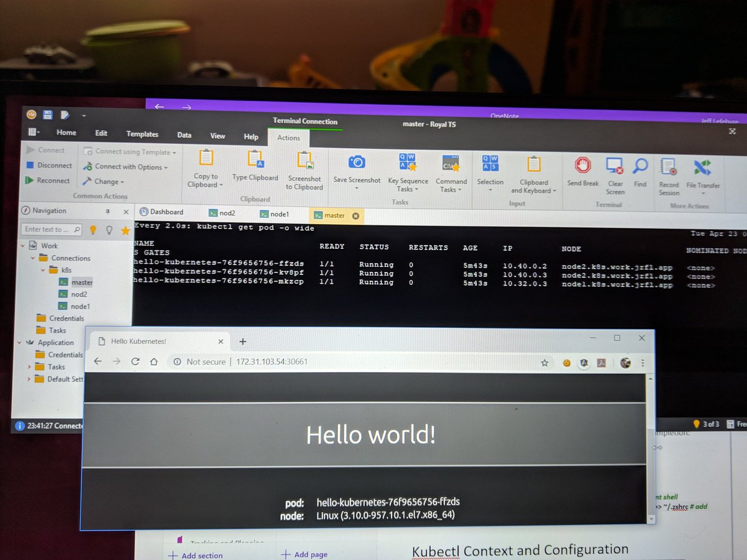This screenshot has height=560, width=747.
Task: Expand the Default Settings folder
Action: pos(29,379)
